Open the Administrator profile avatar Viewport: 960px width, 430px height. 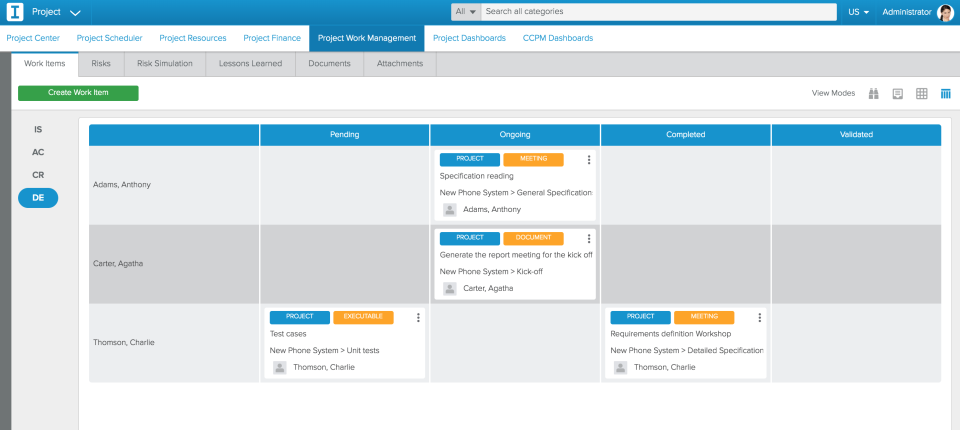(945, 12)
